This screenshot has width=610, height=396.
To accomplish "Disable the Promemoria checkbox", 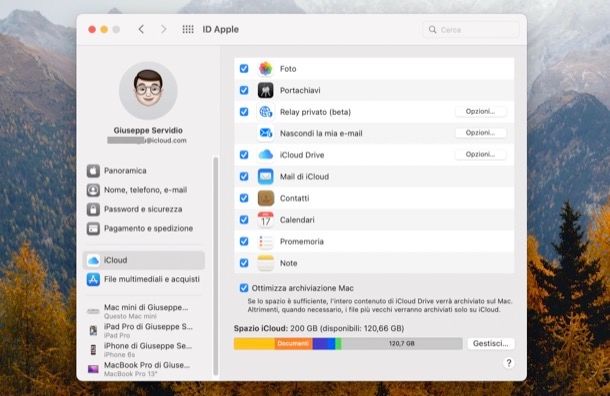I will [244, 242].
